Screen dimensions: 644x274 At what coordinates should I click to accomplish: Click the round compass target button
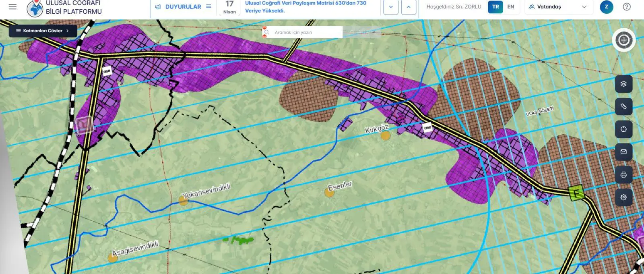[623, 40]
